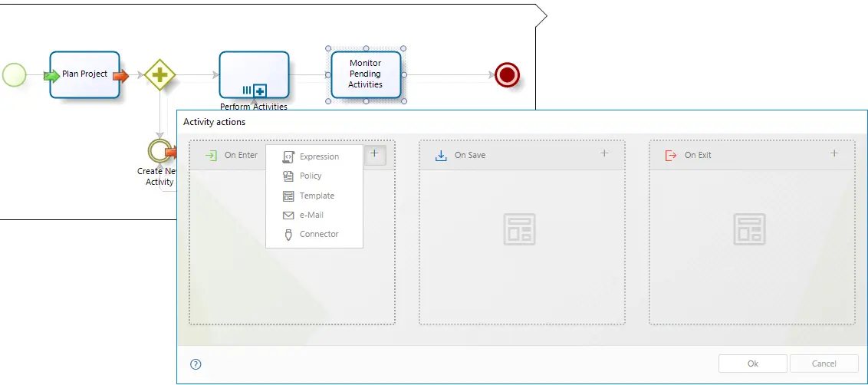Viewport: 868px width, 385px height.
Task: Click the On Enter green arrow icon
Action: tap(211, 156)
